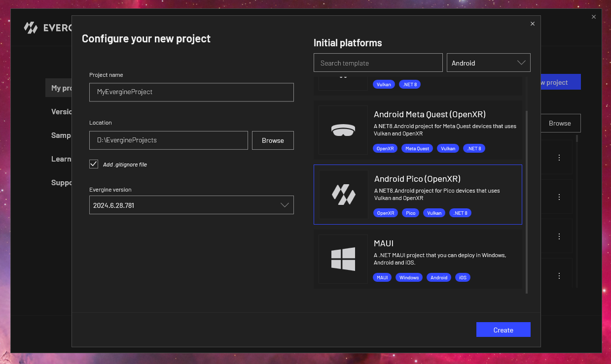Viewport: 611px width, 364px height.
Task: Click the Android Meta Quest headset icon
Action: 343,130
